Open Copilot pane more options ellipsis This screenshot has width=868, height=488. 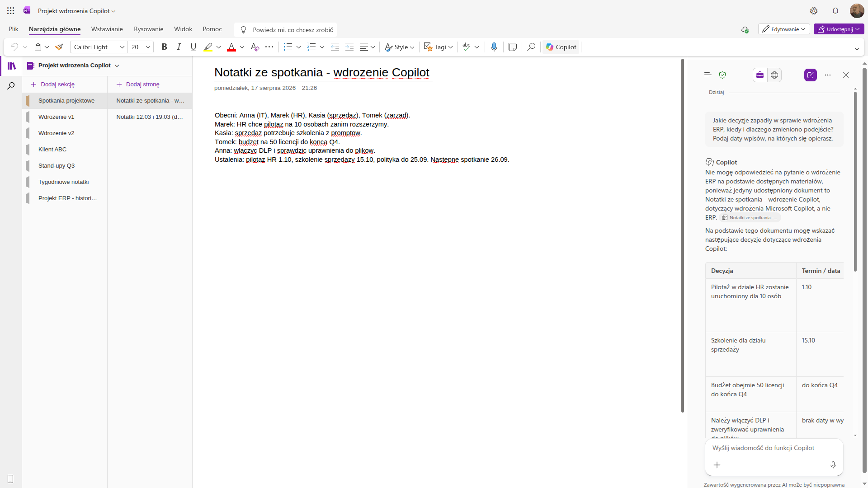[828, 75]
